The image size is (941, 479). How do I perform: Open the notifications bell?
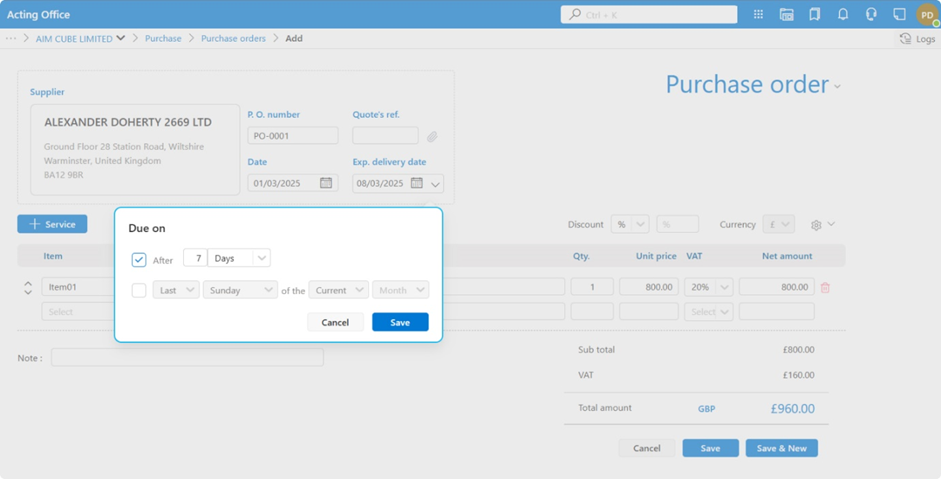point(843,15)
